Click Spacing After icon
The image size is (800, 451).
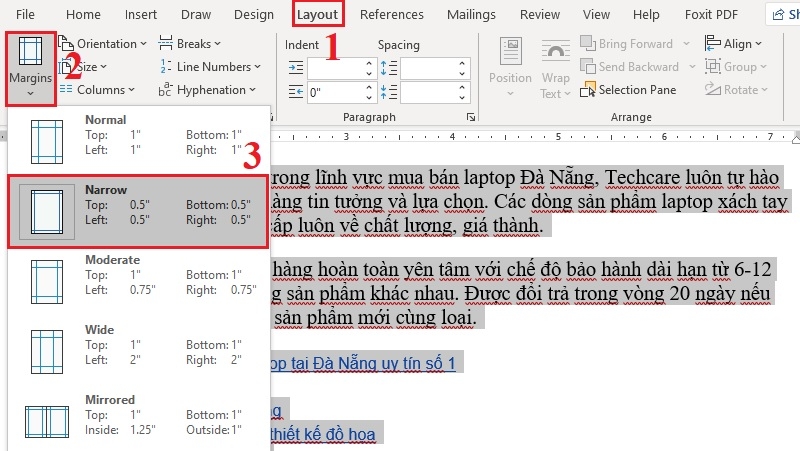coord(388,92)
